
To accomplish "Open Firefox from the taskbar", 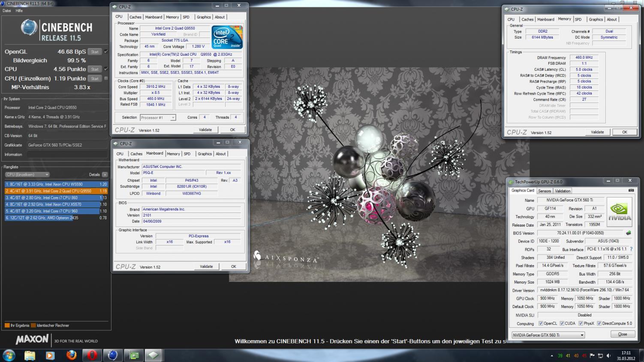I will click(71, 355).
